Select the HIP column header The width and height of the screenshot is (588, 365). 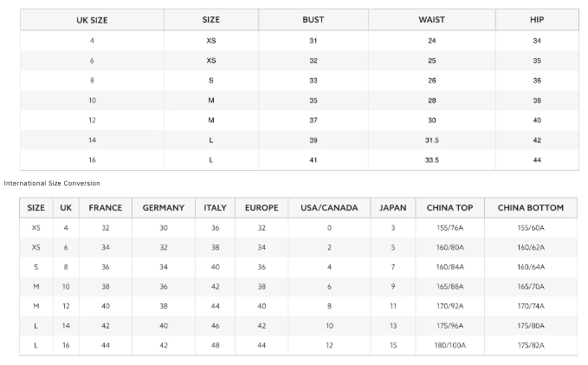pyautogui.click(x=537, y=19)
